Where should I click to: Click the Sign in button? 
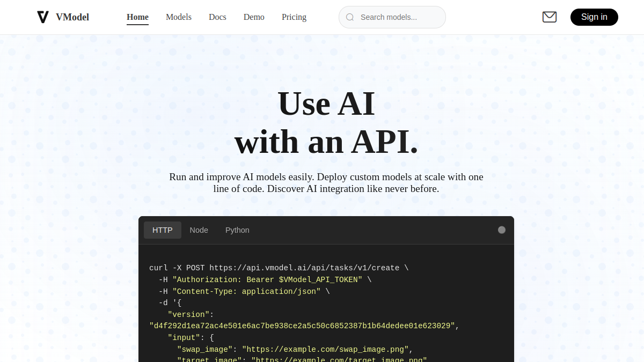[594, 17]
